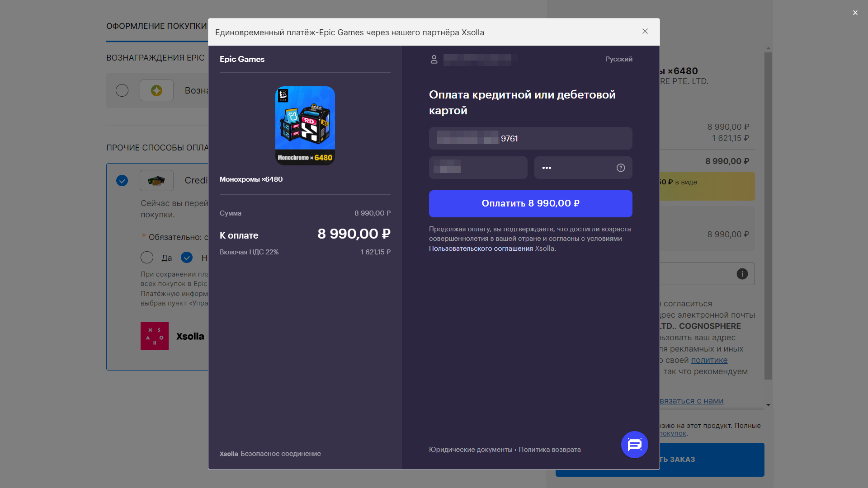Click the Epic rewards coin icon
This screenshot has height=488, width=868.
click(x=156, y=90)
